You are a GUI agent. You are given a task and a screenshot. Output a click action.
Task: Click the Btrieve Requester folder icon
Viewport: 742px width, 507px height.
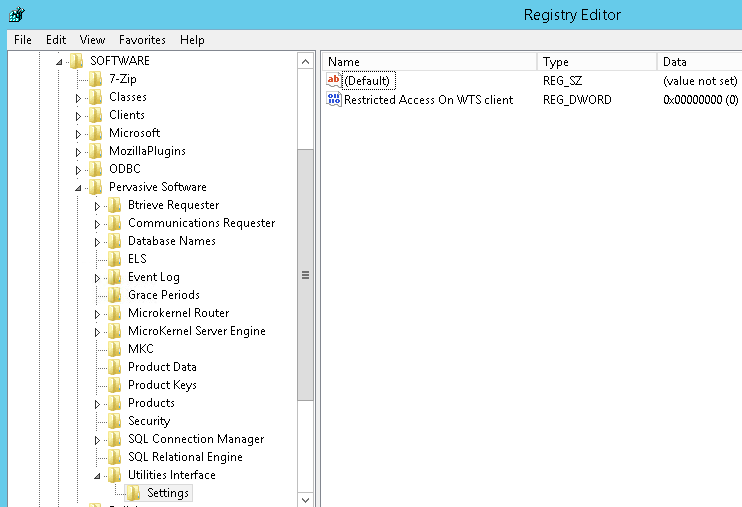tap(114, 205)
